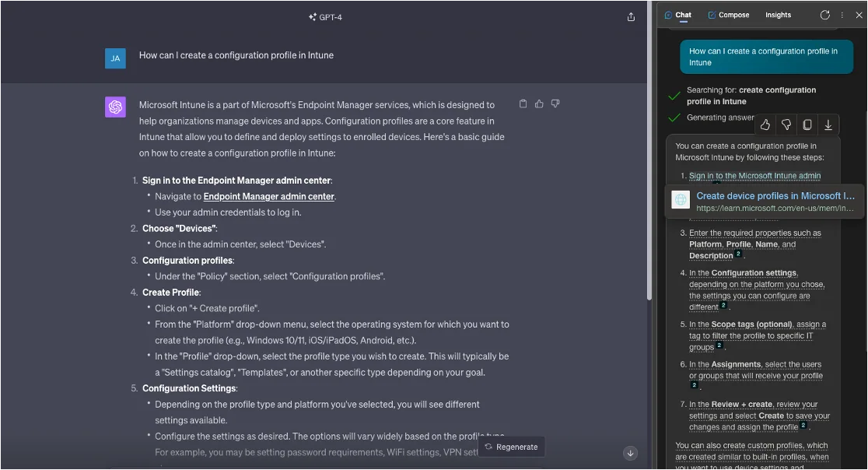Open the Endpoint Manager admin center link
This screenshot has width=868, height=470.
click(x=268, y=197)
